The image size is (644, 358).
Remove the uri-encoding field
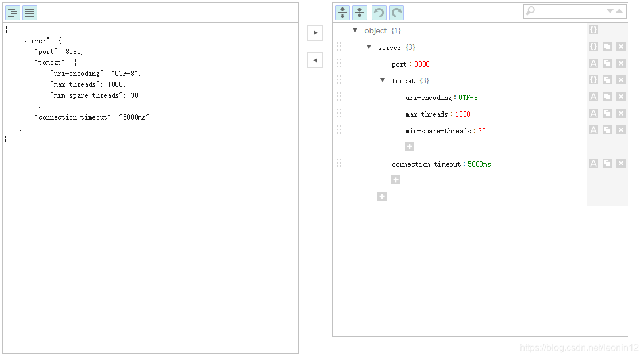[x=621, y=97]
